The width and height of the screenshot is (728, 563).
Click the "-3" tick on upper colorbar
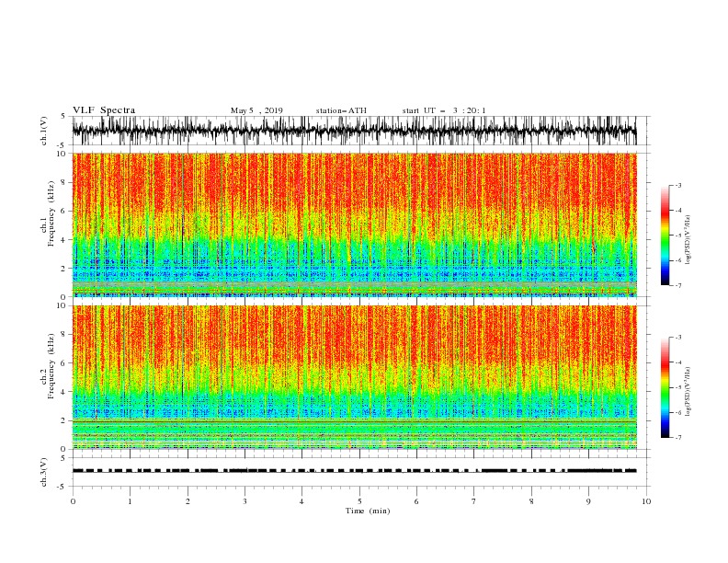pos(677,185)
